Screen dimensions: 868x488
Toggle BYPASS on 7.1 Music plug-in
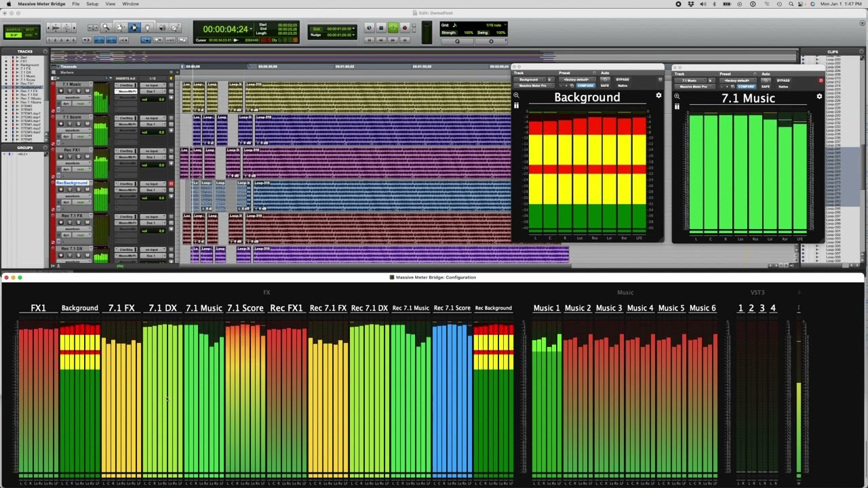coord(783,81)
